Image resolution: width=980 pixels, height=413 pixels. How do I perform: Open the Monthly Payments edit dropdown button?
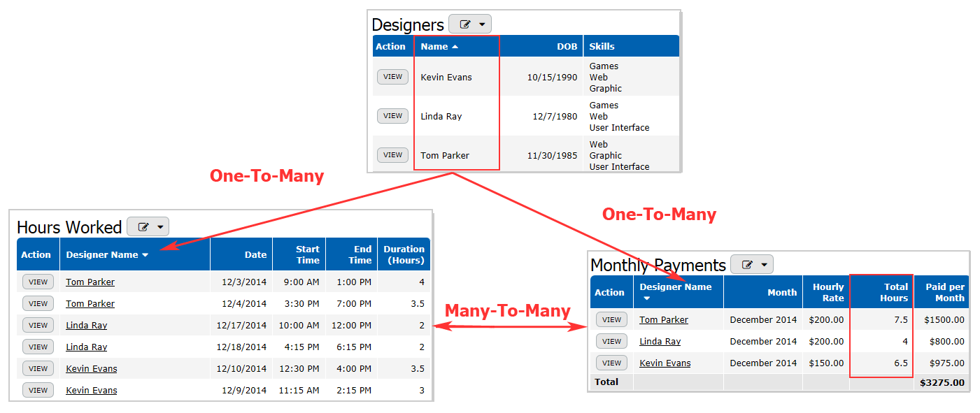752,264
